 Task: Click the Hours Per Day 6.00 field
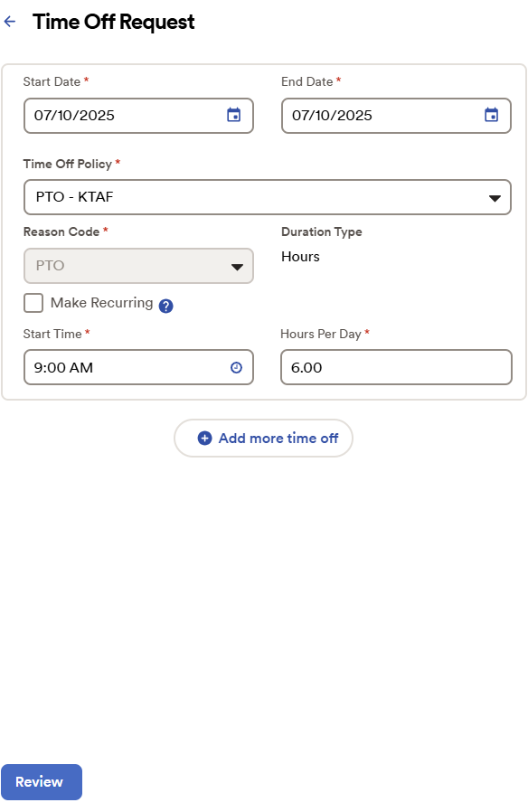(x=397, y=367)
